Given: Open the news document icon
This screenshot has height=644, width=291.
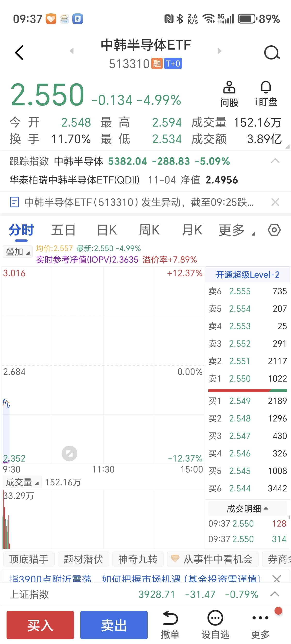Looking at the screenshot, I should click(x=14, y=202).
